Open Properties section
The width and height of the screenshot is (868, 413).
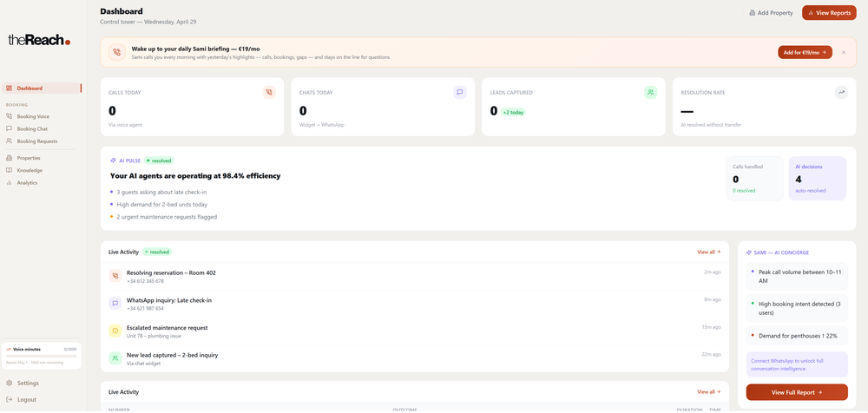[x=29, y=158]
